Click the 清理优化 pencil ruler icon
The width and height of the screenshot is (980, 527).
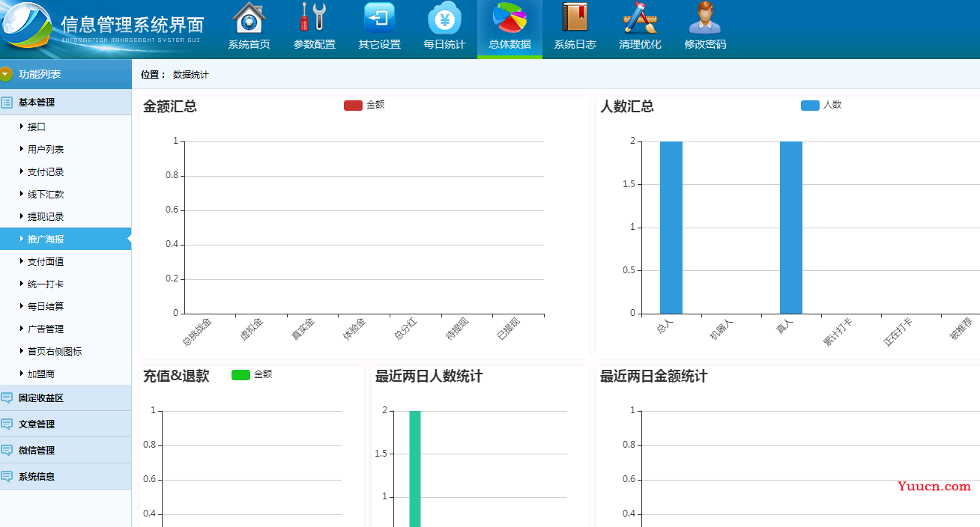pyautogui.click(x=640, y=18)
